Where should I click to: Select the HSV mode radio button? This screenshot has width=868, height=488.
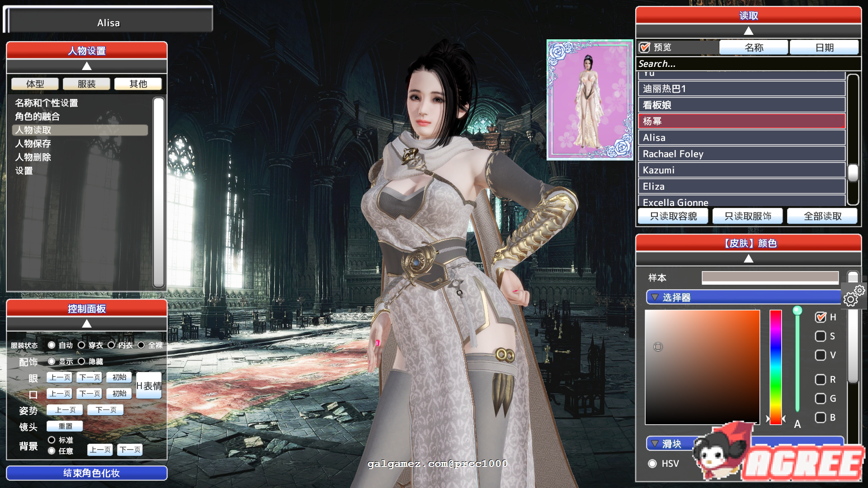click(652, 464)
